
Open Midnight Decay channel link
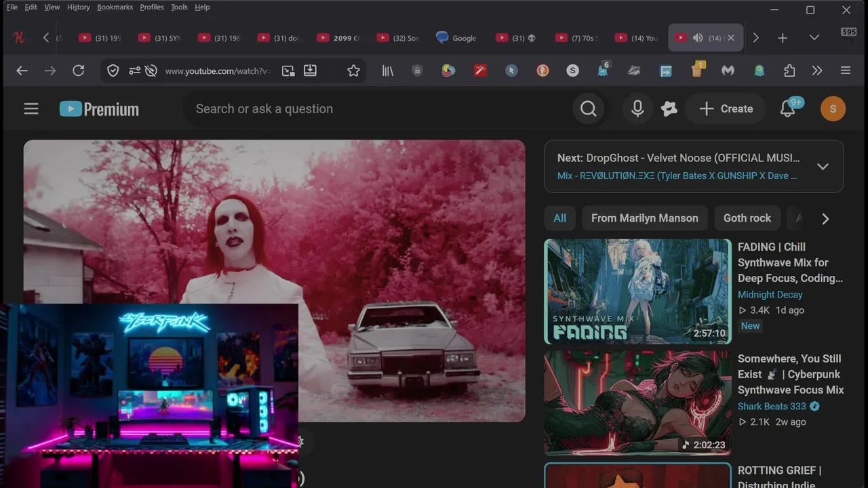point(770,294)
